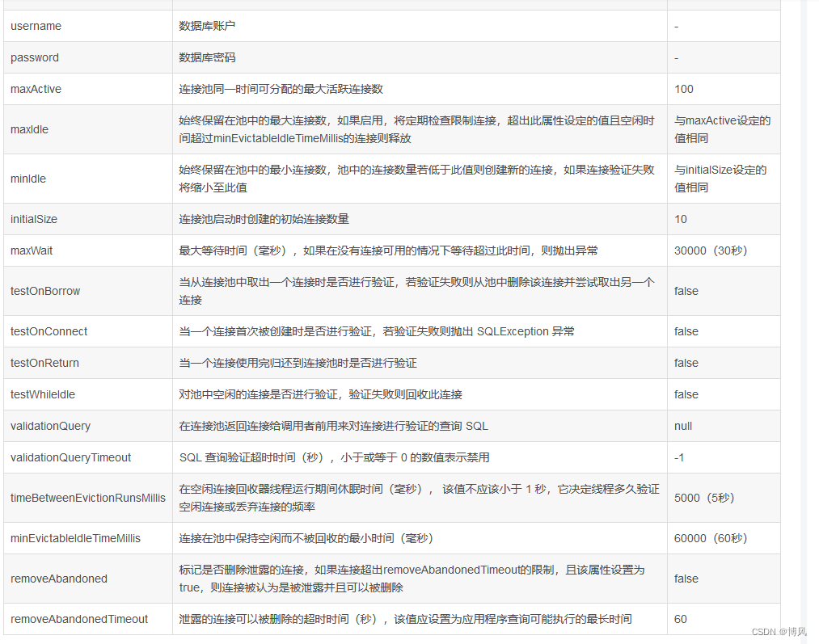Click the "maxActive" property name
This screenshot has width=819, height=644.
[x=36, y=89]
